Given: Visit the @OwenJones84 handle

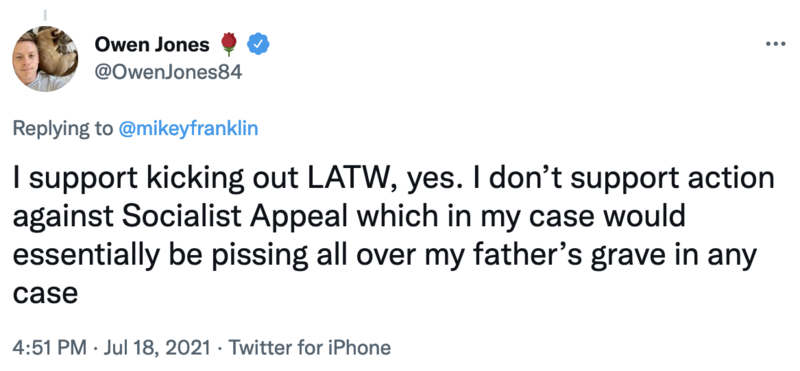Looking at the screenshot, I should pyautogui.click(x=168, y=72).
